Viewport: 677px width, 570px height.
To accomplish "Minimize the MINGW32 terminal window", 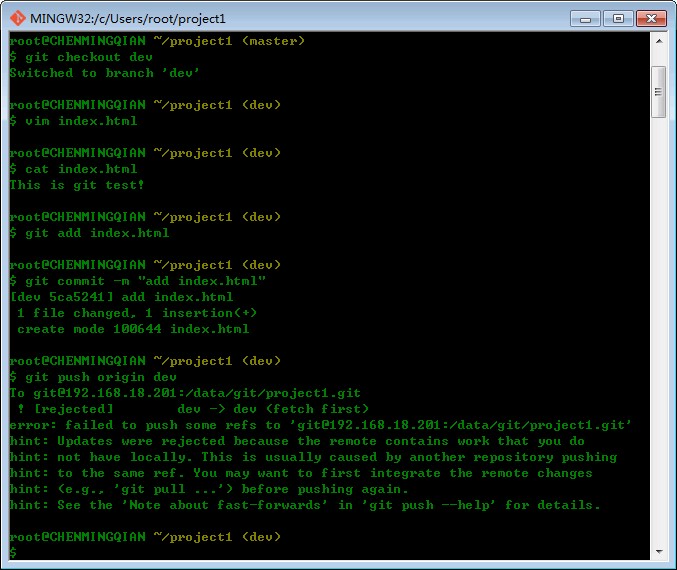I will tap(587, 18).
